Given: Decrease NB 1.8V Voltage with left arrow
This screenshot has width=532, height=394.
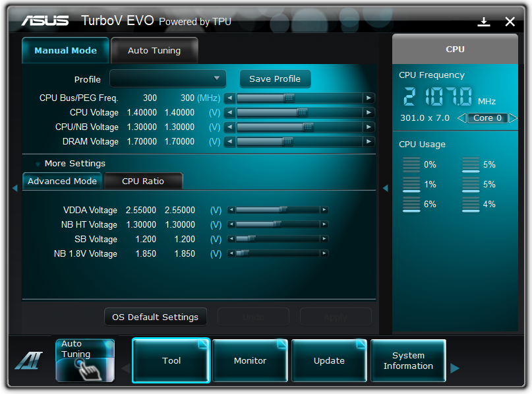Looking at the screenshot, I should (x=231, y=253).
